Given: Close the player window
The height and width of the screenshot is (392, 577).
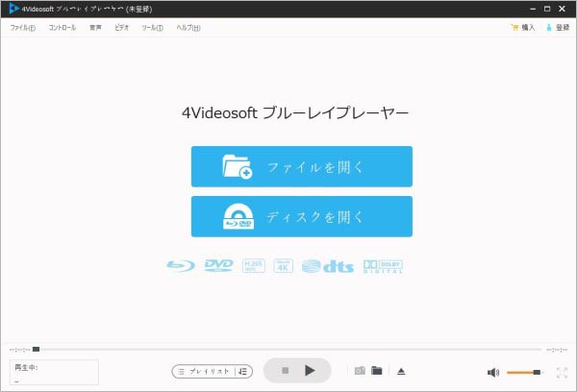Looking at the screenshot, I should click(562, 9).
